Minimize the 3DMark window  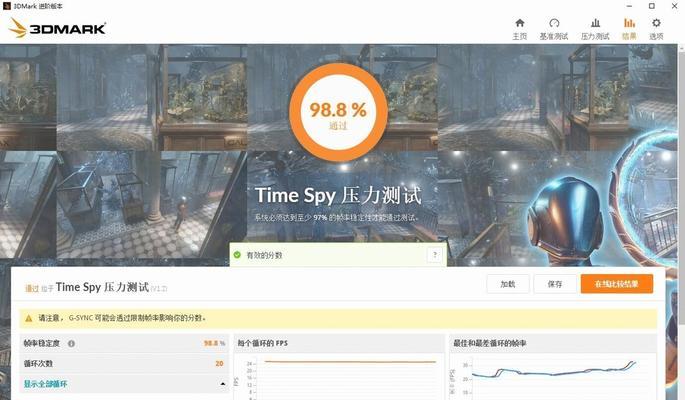(629, 6)
